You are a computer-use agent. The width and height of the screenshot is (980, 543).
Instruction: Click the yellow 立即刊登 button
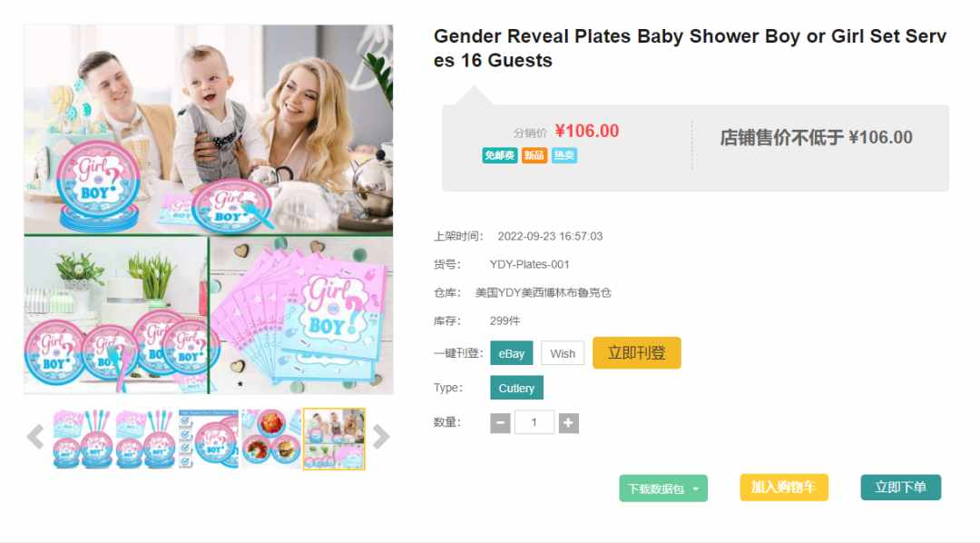636,353
